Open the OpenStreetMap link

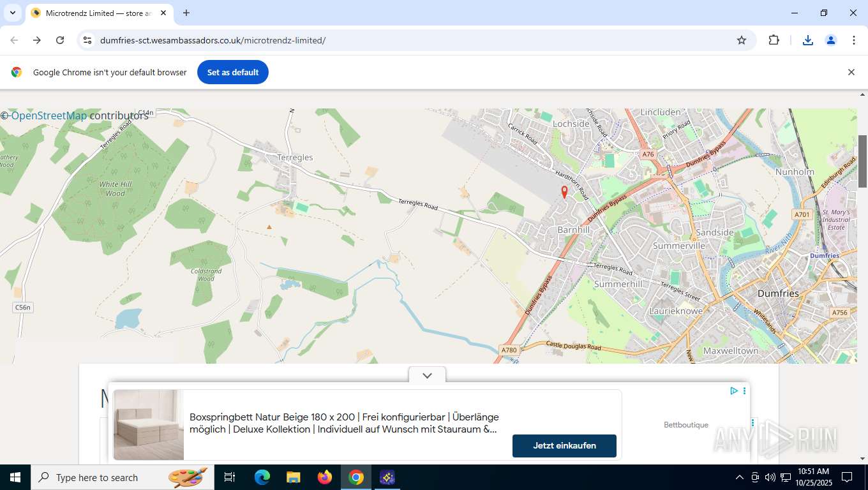tap(49, 115)
